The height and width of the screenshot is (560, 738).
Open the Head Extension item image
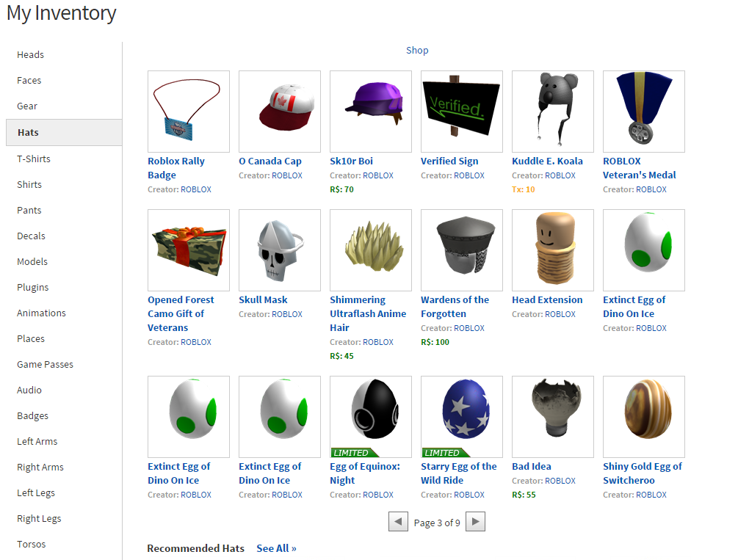click(x=553, y=250)
